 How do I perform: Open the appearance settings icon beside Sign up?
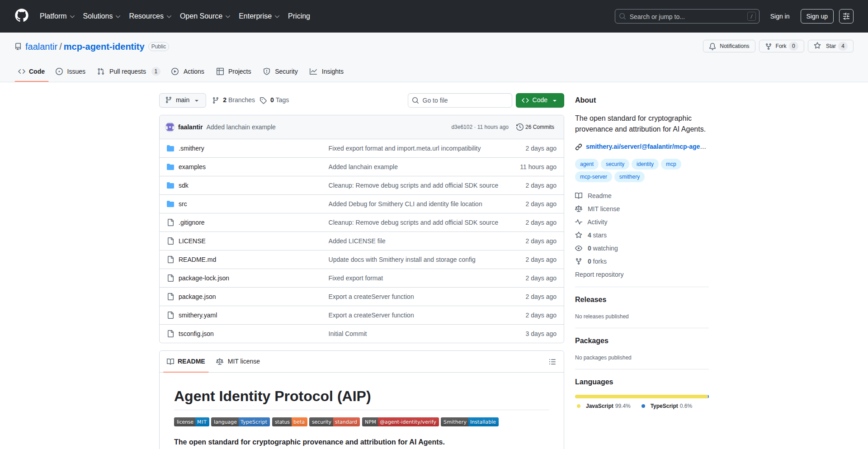(846, 16)
